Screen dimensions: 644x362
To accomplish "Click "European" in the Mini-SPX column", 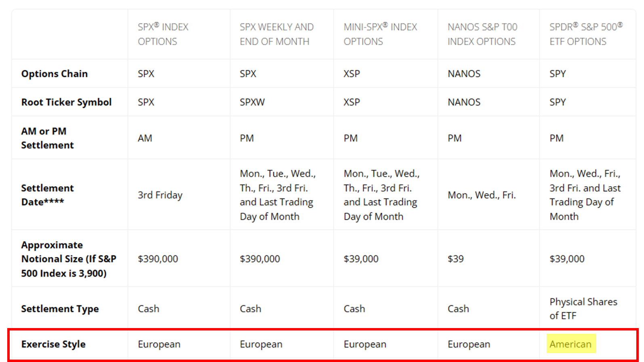I will coord(365,345).
